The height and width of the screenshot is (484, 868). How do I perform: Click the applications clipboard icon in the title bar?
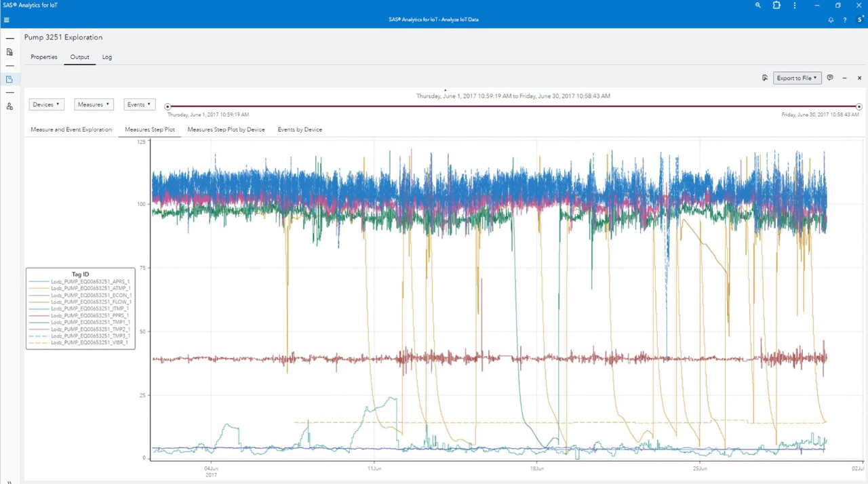pyautogui.click(x=776, y=5)
